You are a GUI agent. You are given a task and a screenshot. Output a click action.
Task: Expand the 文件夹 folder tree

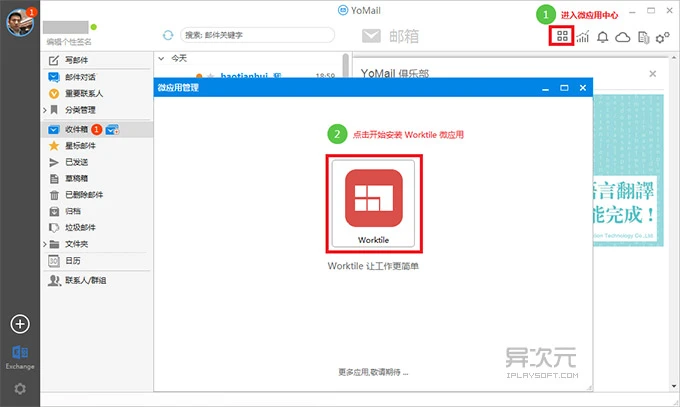[45, 244]
